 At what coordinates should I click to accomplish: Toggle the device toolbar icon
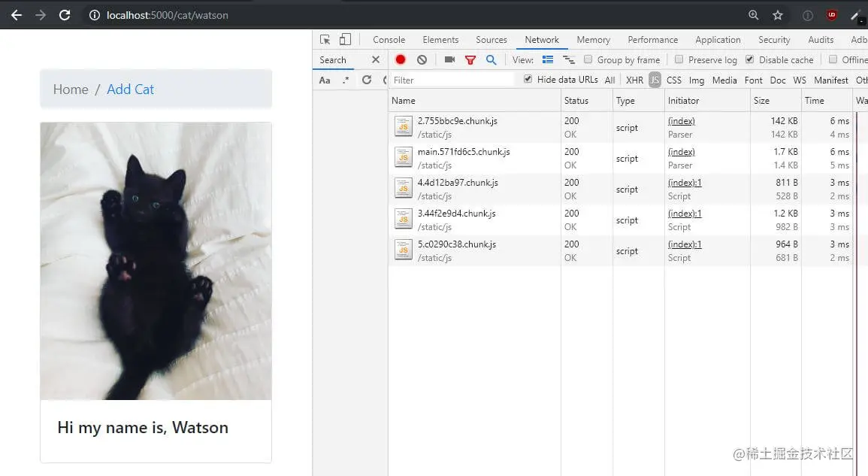345,39
